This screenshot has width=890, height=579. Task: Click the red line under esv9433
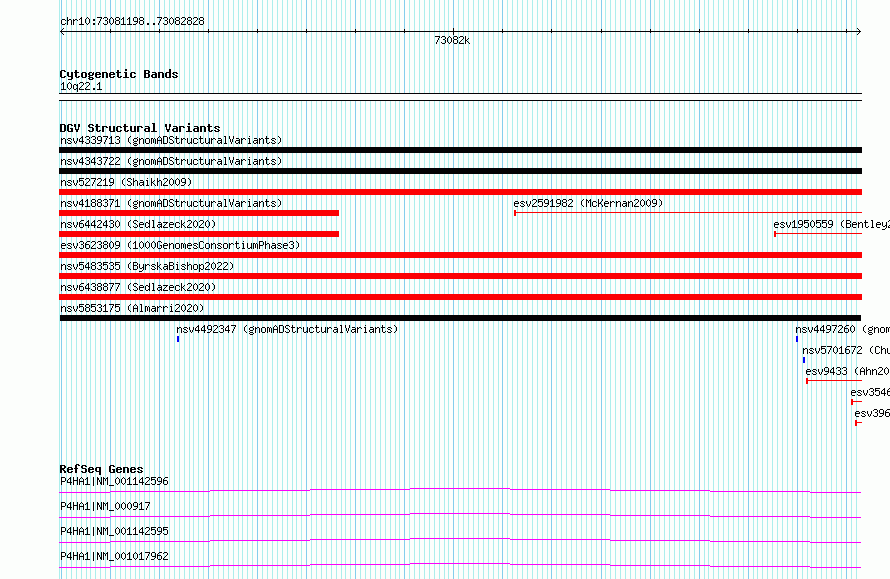pos(834,381)
